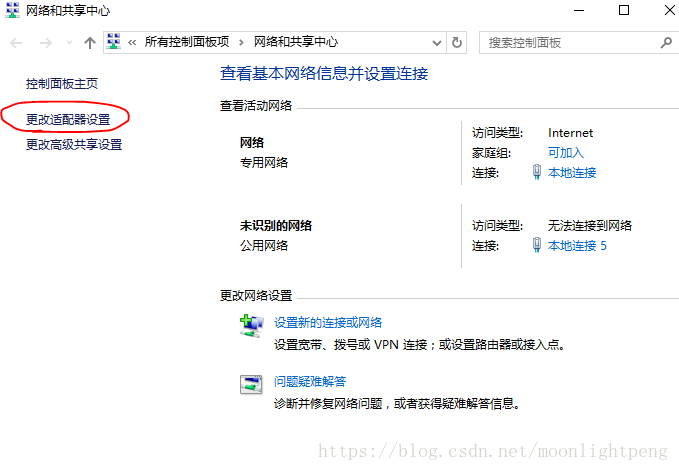Select the 专用网络 text

click(x=264, y=163)
